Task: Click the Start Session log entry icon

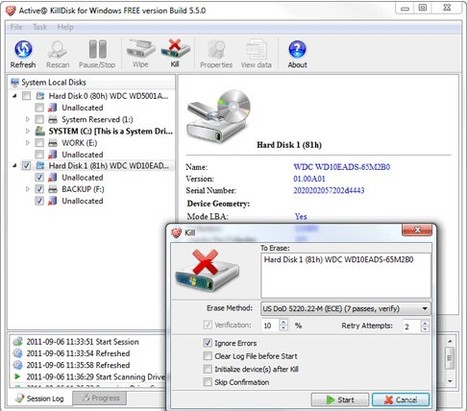Action: pos(17,342)
